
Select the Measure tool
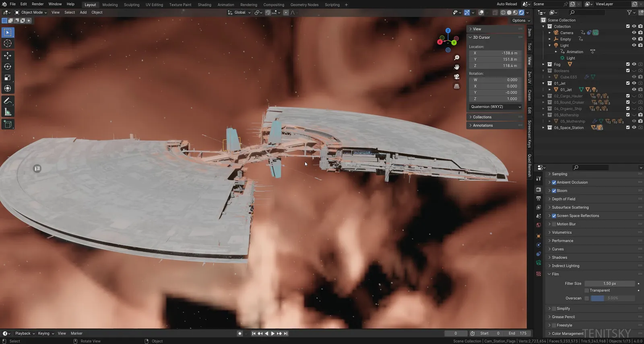tap(8, 112)
